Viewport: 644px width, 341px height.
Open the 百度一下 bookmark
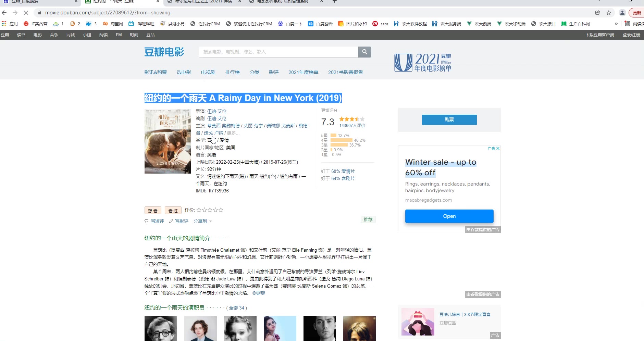290,24
